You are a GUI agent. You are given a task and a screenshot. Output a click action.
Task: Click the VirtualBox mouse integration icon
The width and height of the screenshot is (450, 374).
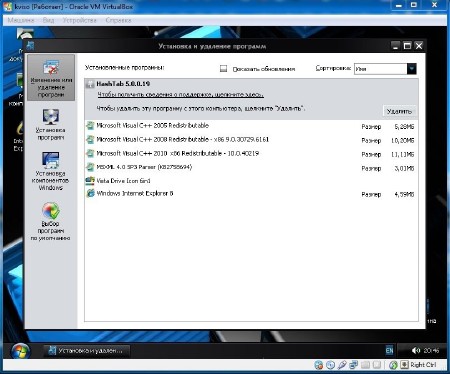[x=393, y=365]
